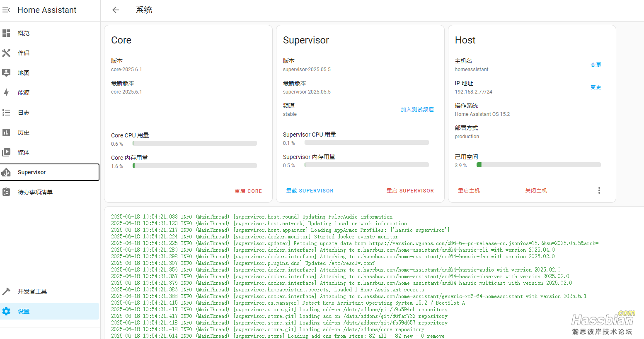Viewport: 644px width, 339px height.
Task: Click the 日志 list icon
Action: tap(6, 113)
